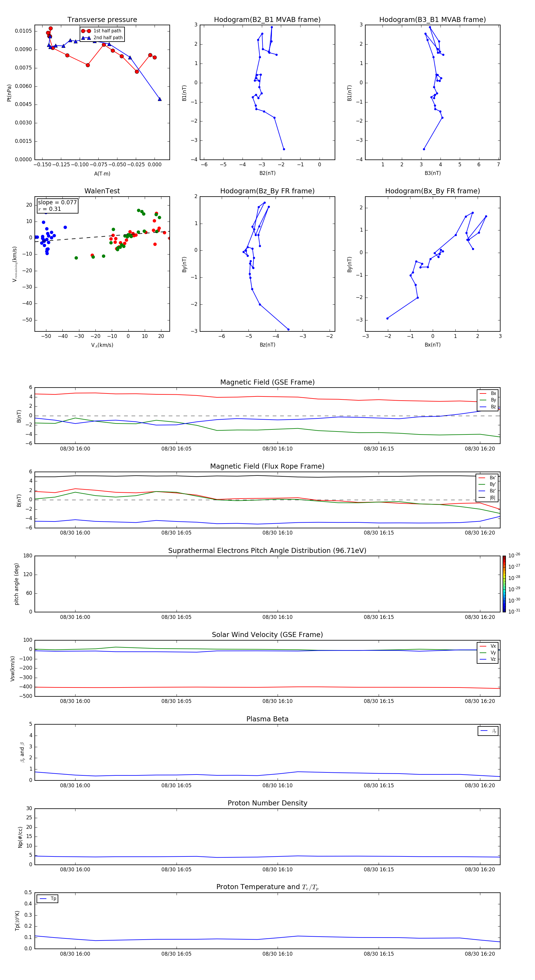This screenshot has width=535, height=980.
Task: Click the 'Vx' legend entry in velocity plot
Action: click(488, 646)
